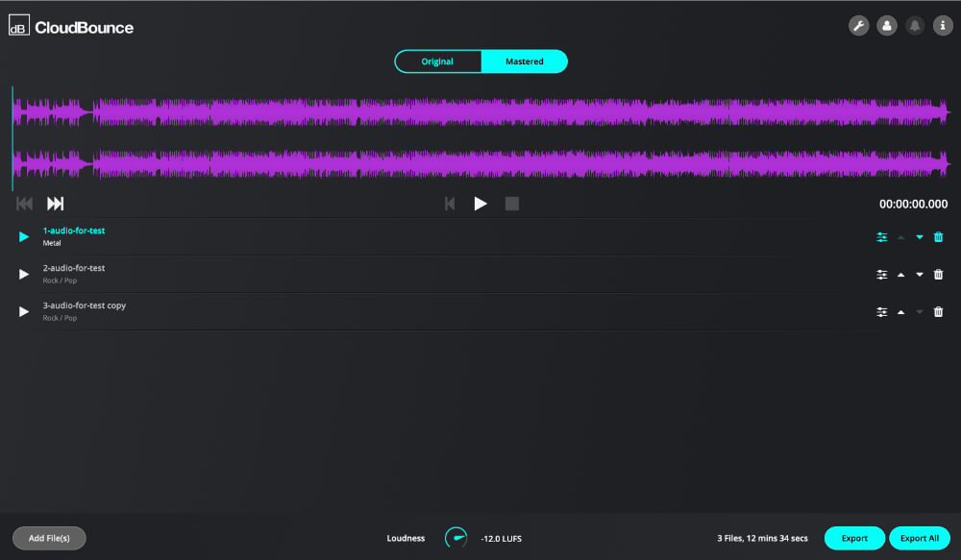The height and width of the screenshot is (560, 961).
Task: Open mastering settings for 3-audio-for-test copy
Action: tap(882, 312)
